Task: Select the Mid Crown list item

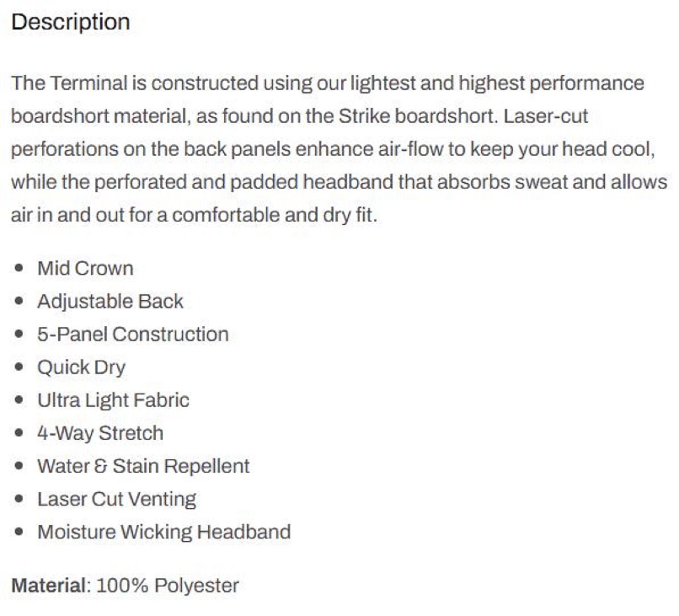Action: coord(85,268)
